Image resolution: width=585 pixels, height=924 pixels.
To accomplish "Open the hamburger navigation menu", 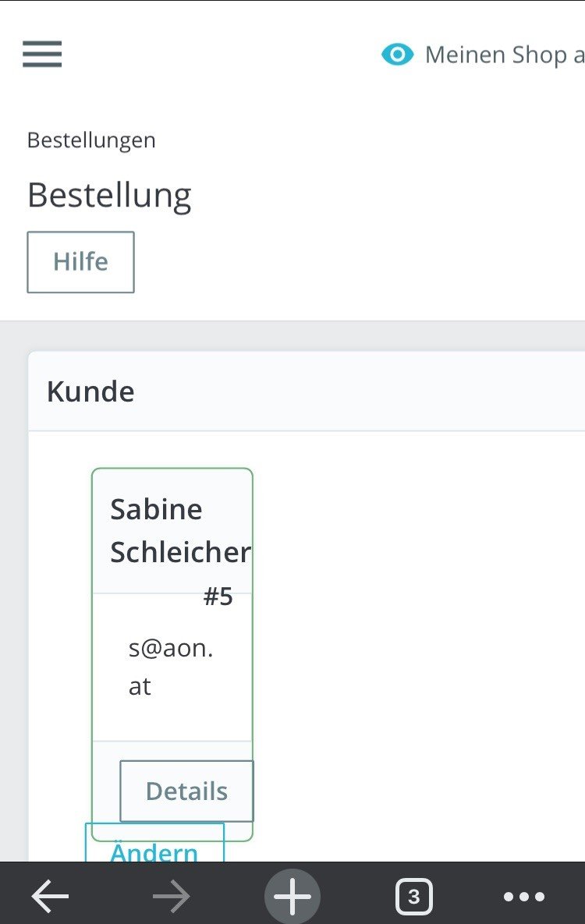I will coord(42,55).
